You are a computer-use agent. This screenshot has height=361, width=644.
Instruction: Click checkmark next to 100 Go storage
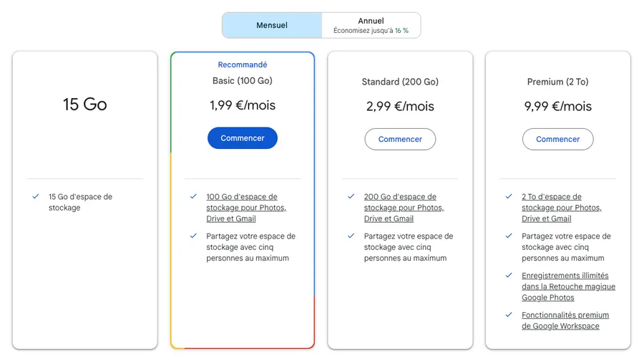click(193, 196)
